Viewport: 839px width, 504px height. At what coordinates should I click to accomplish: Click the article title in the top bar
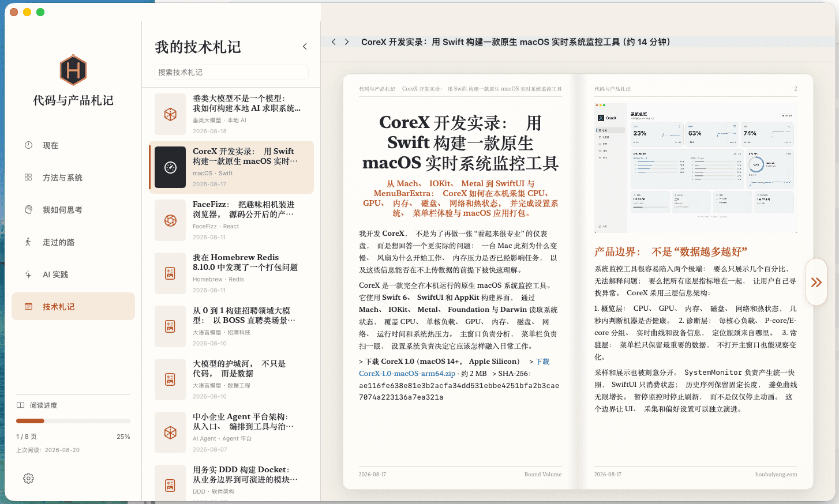[516, 42]
